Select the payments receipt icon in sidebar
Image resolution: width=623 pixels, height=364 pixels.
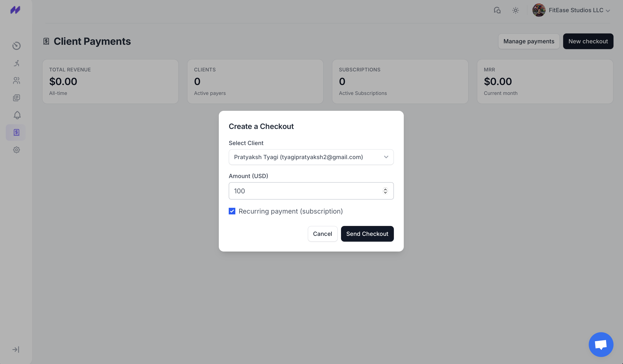pyautogui.click(x=16, y=132)
